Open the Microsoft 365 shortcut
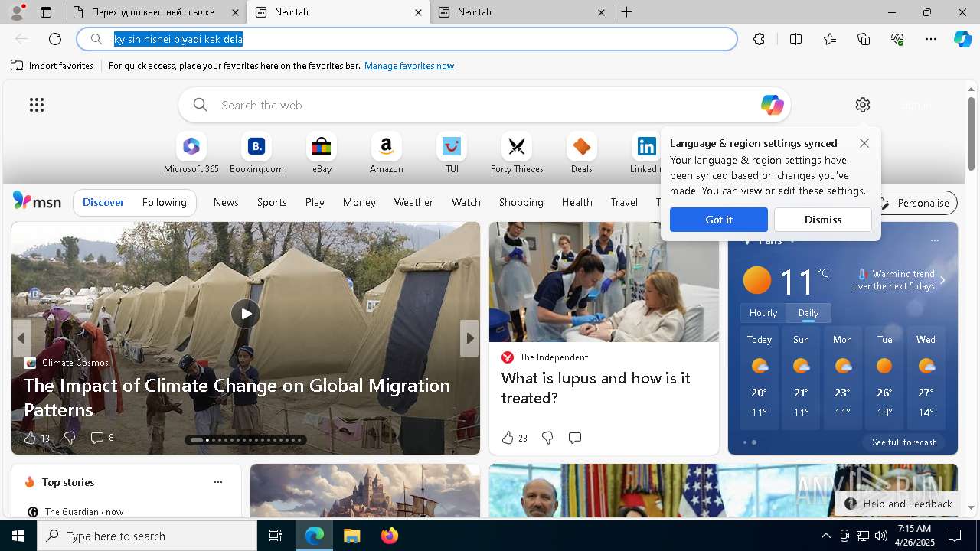The height and width of the screenshot is (551, 980). pyautogui.click(x=191, y=153)
